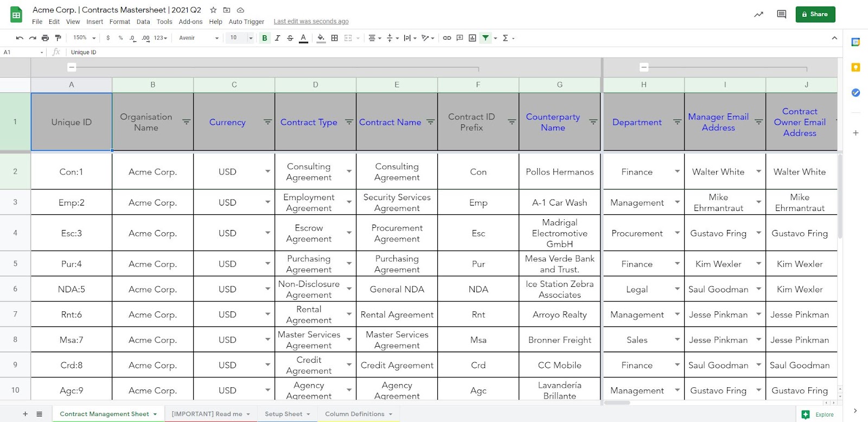Open the Insert menu
Screen dimensions: 868x422
tap(94, 22)
